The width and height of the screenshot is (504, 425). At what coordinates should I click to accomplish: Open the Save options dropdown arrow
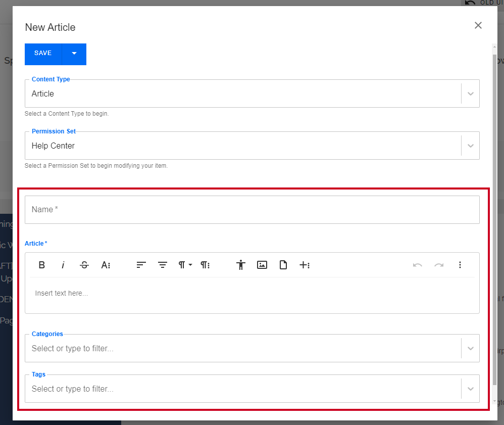pos(74,54)
